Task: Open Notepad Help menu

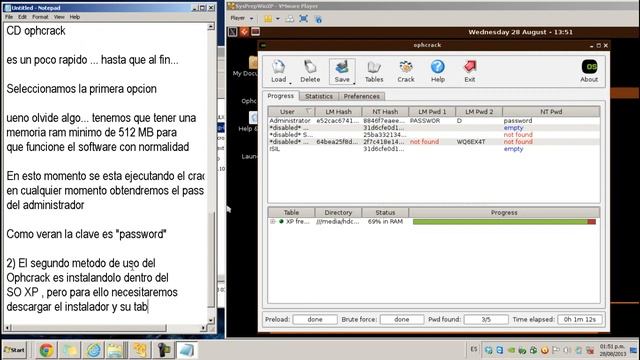Action: pyautogui.click(x=75, y=17)
